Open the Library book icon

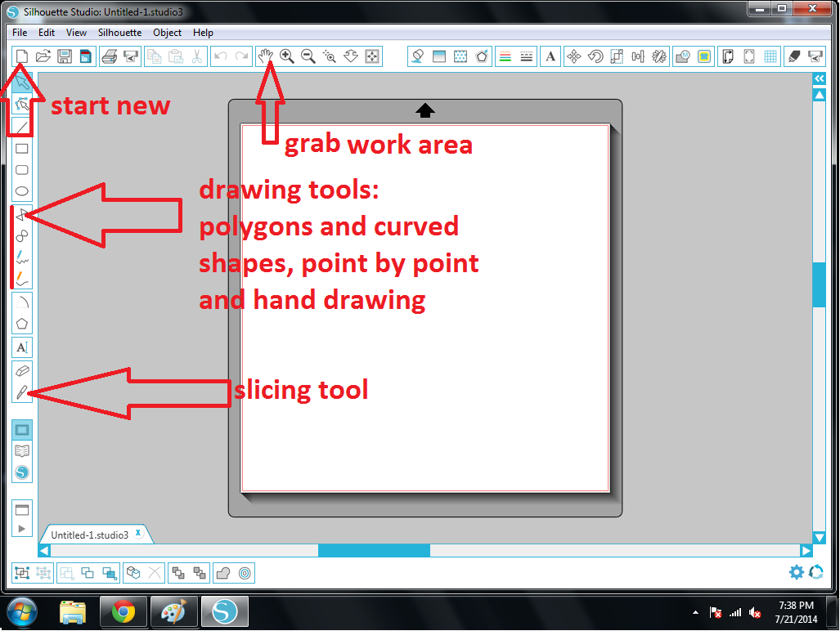[22, 451]
